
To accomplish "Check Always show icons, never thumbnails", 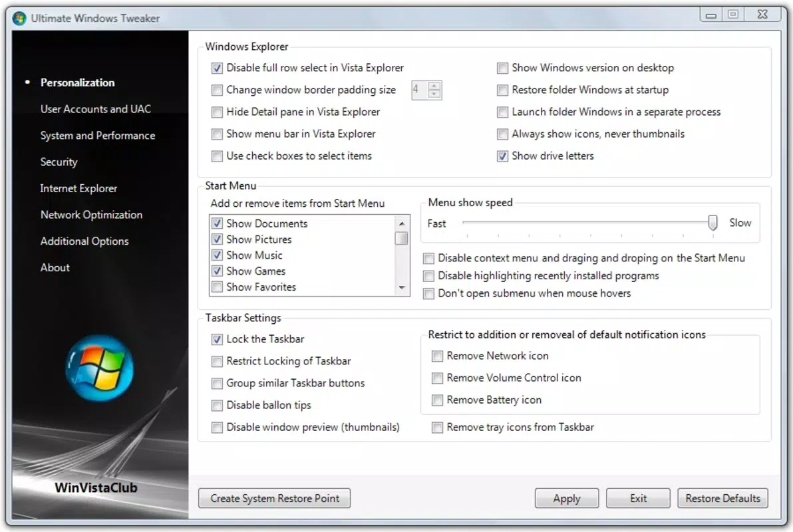I will [x=502, y=134].
